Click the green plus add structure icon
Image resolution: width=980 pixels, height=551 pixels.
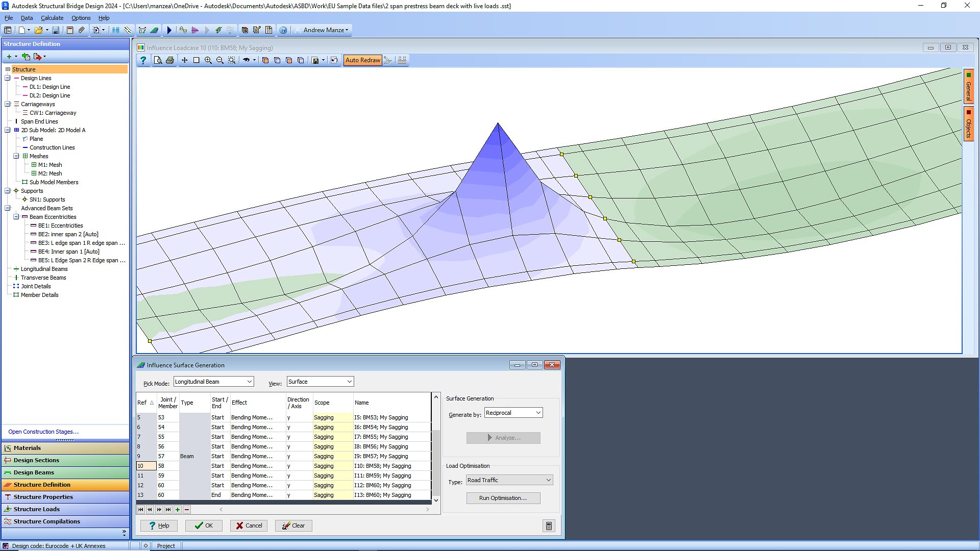pos(9,57)
